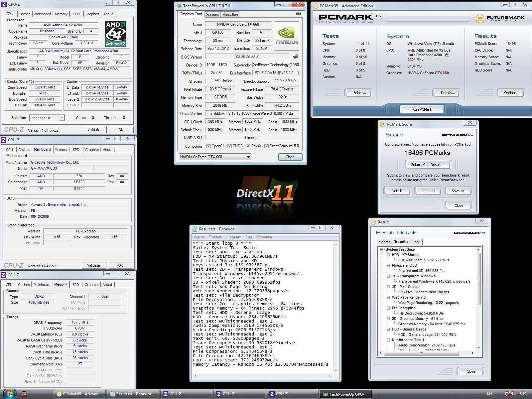
Task: Open the Правка menu in Notepad
Action: pyautogui.click(x=215, y=237)
